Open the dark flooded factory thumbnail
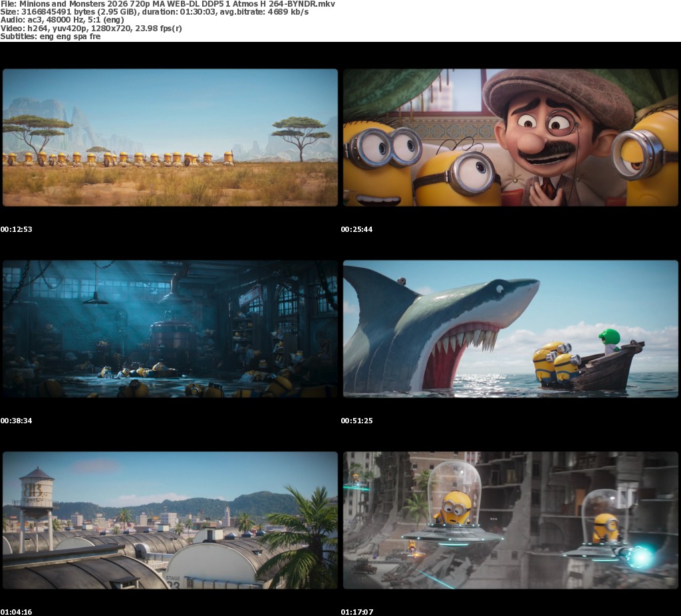The width and height of the screenshot is (681, 616). 170,329
